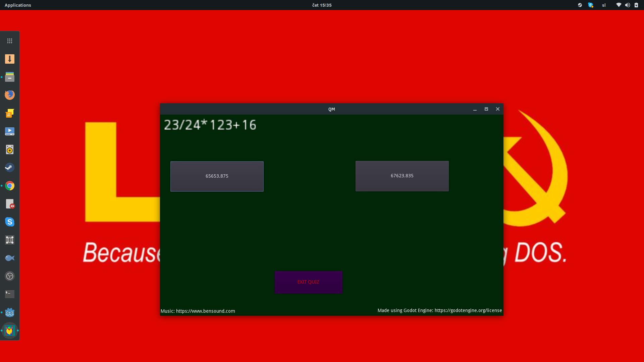Screen dimensions: 644x362
Task: Click the Godot Engine license credit text
Action: [x=440, y=310]
